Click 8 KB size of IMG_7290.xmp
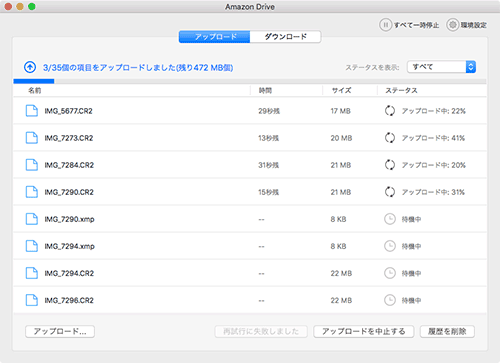This screenshot has height=363, width=500. tap(338, 219)
